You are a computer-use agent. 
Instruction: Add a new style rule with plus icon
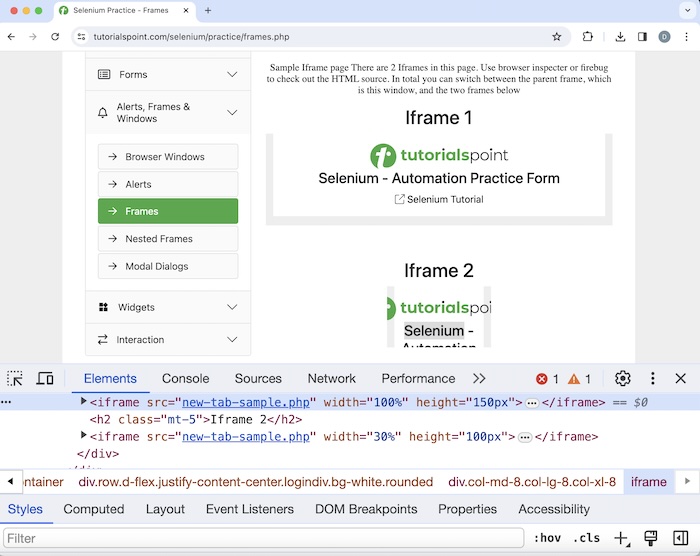tap(621, 538)
